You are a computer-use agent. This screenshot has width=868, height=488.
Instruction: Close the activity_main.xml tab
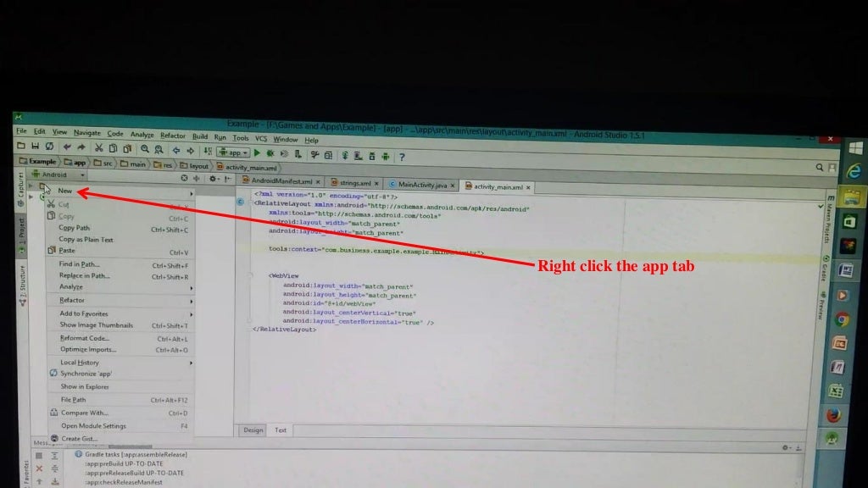528,187
